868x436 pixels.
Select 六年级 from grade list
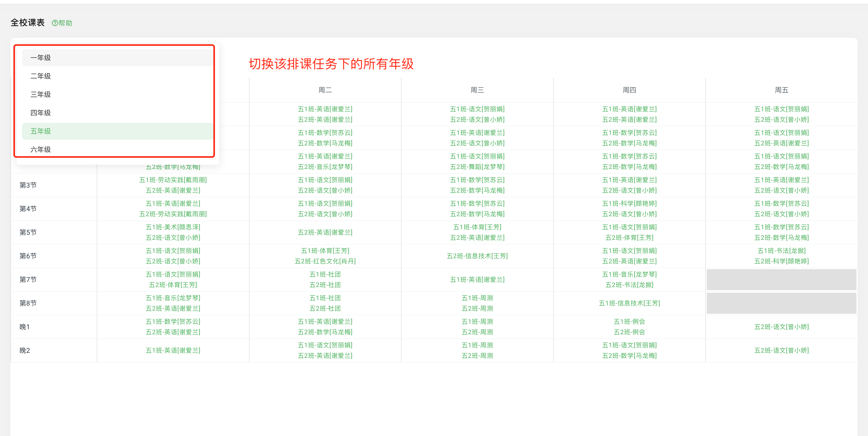[41, 149]
